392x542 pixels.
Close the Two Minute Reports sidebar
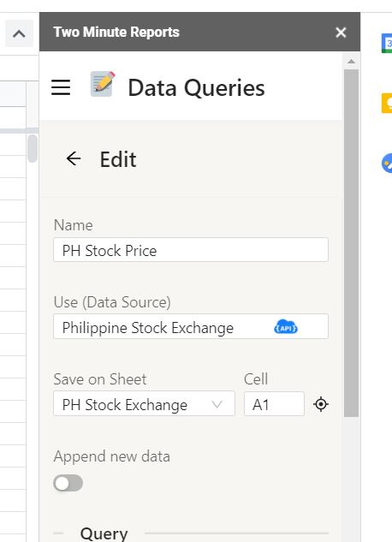[x=341, y=33]
